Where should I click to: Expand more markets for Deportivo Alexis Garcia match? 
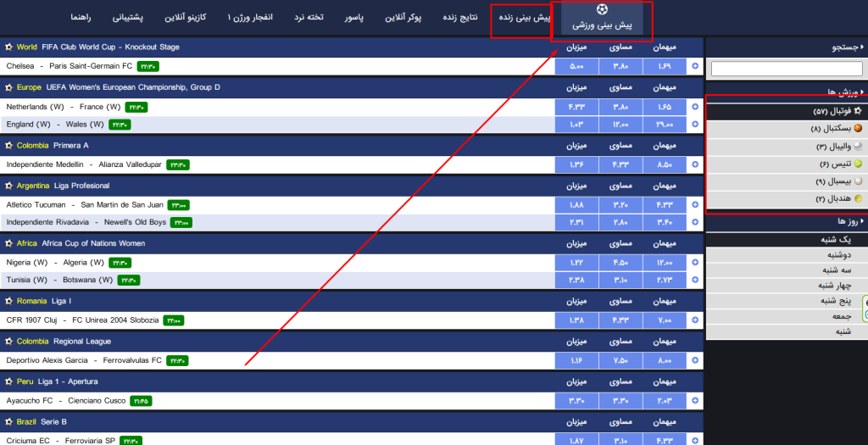[x=695, y=360]
